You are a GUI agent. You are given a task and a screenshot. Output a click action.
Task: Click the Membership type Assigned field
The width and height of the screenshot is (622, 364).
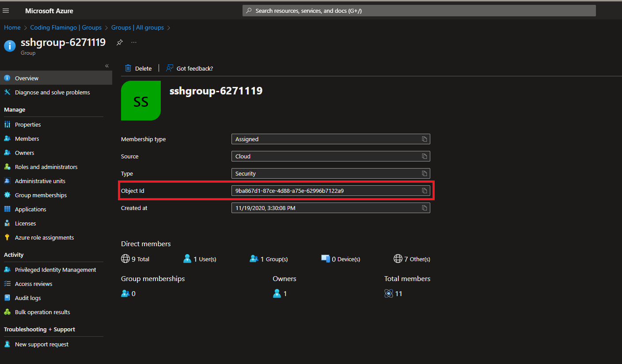tap(330, 139)
